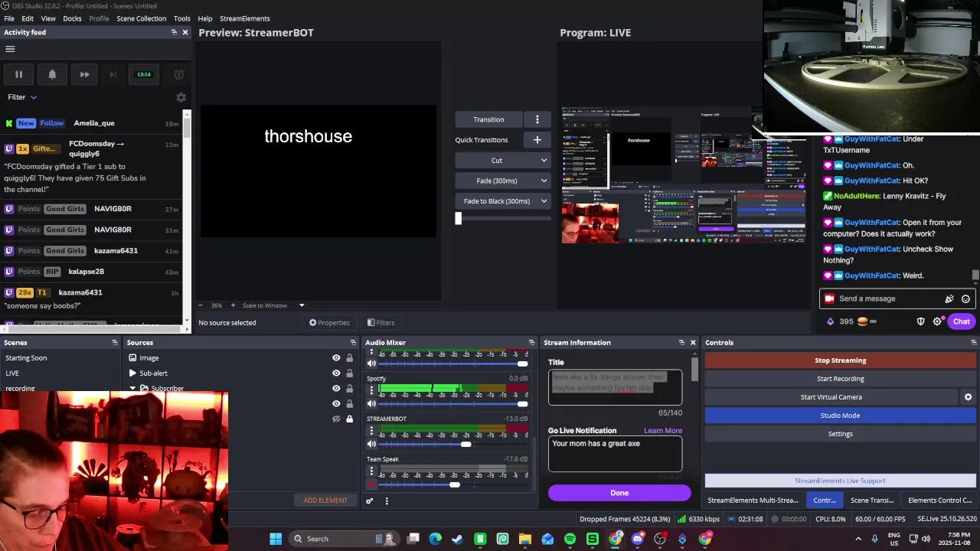Click the three-dot Transition options menu
Viewport: 980px width, 551px height.
[x=537, y=119]
